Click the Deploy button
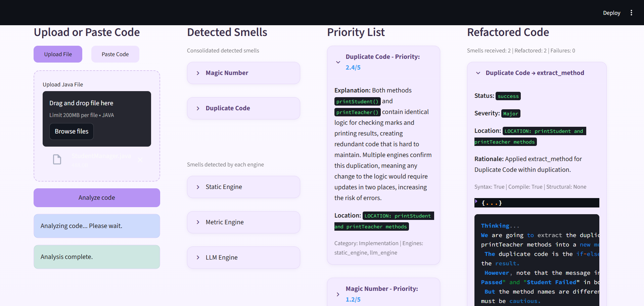 click(x=611, y=12)
